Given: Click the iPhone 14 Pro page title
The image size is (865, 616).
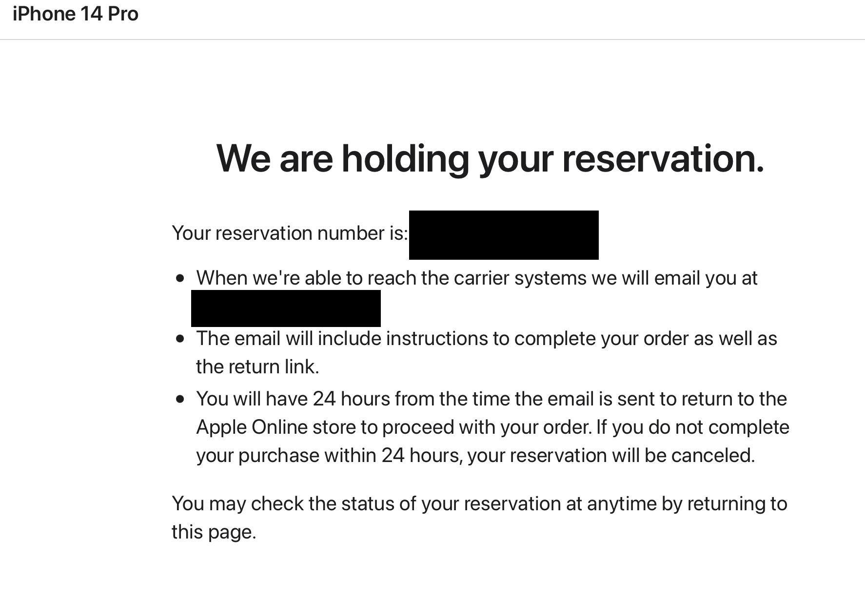Looking at the screenshot, I should (x=76, y=14).
